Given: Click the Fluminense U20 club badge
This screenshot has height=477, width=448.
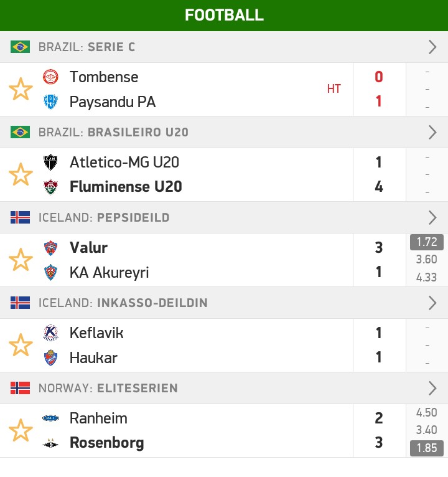Looking at the screenshot, I should click(50, 187).
